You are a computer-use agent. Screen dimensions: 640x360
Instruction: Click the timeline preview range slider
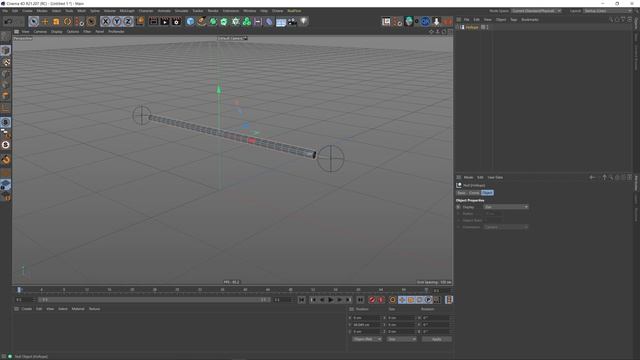coord(154,300)
